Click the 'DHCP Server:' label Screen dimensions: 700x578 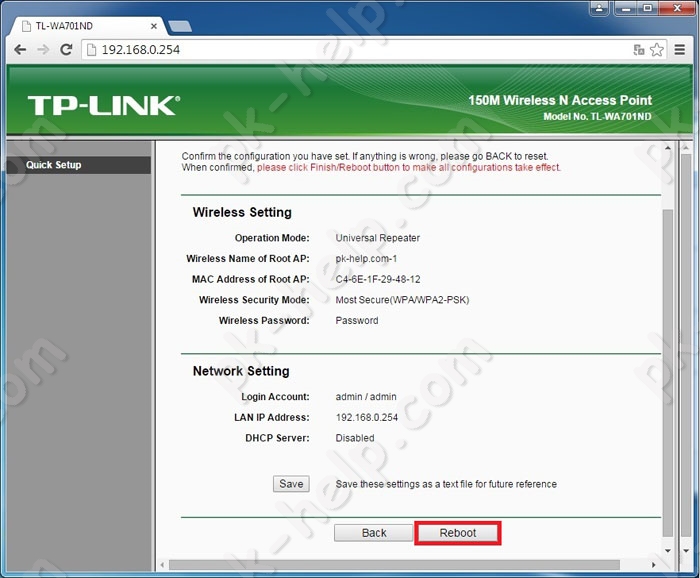click(277, 438)
